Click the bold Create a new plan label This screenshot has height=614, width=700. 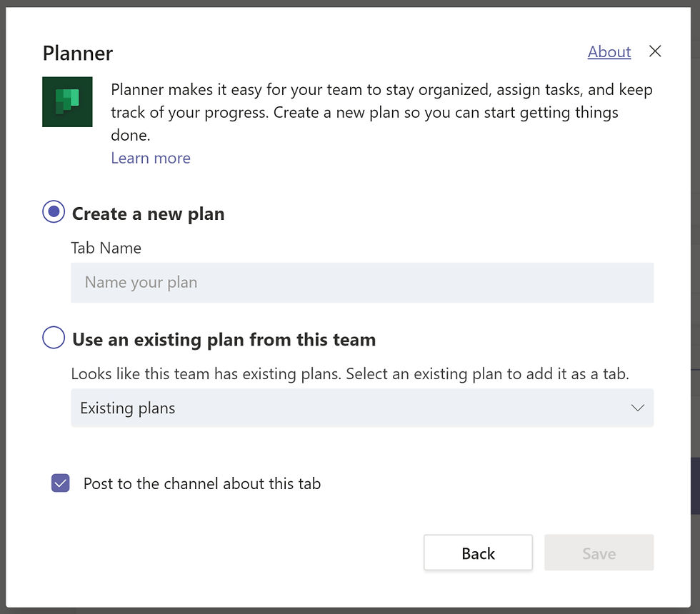149,213
